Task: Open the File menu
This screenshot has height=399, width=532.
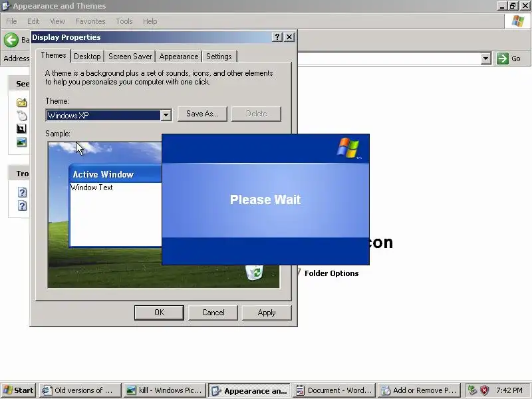Action: (11, 21)
